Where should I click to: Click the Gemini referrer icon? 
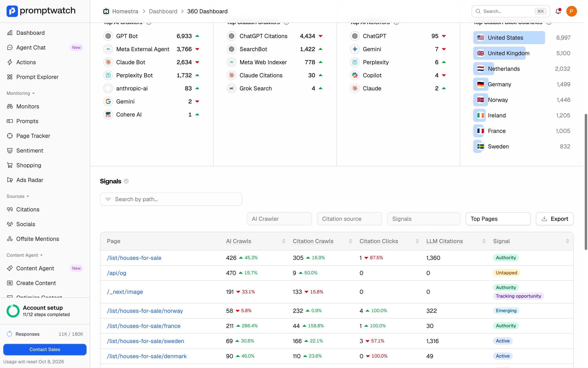point(355,49)
